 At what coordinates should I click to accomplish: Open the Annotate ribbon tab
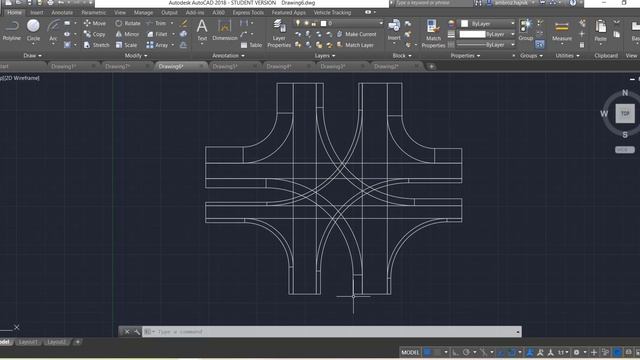coord(62,13)
